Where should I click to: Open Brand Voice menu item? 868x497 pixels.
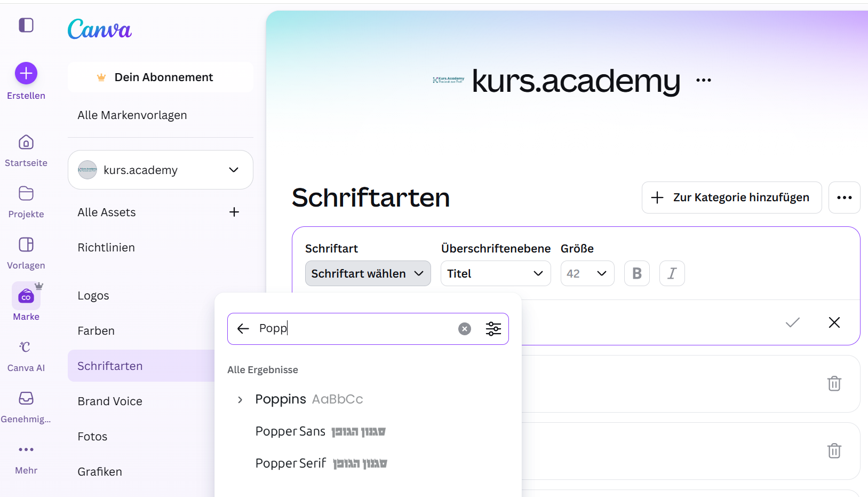(x=110, y=401)
